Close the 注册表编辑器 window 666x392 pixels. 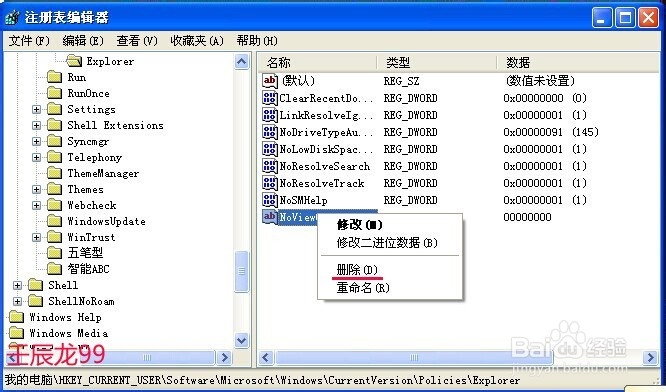648,18
